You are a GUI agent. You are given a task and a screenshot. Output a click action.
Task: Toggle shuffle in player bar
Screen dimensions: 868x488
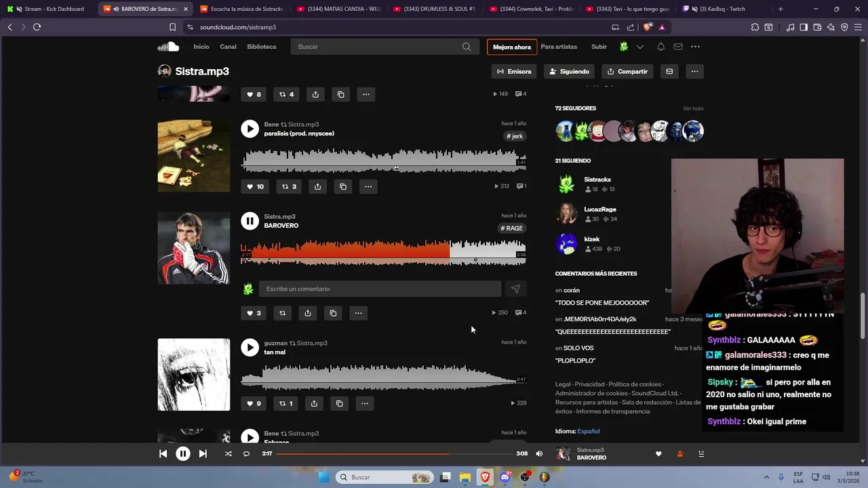pos(228,453)
